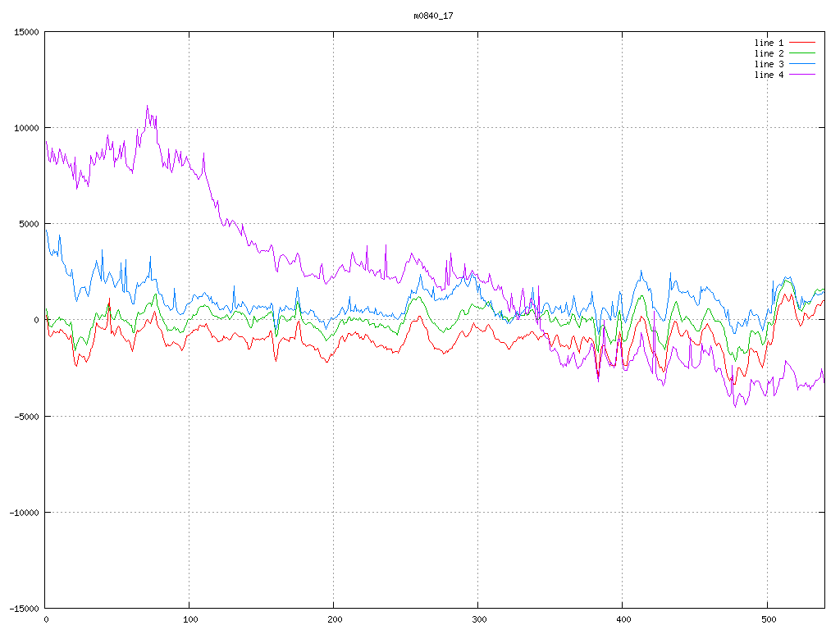Click the y-axis label 15000

click(27, 32)
